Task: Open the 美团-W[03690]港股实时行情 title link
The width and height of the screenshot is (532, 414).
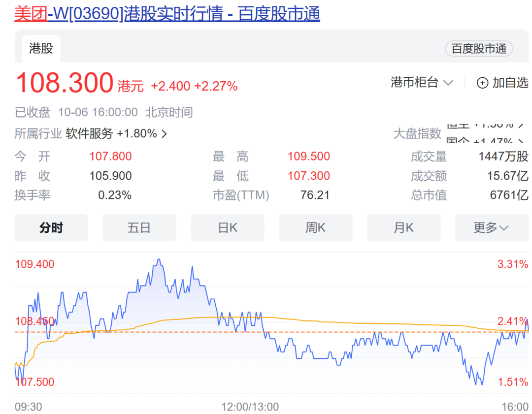Action: 167,14
